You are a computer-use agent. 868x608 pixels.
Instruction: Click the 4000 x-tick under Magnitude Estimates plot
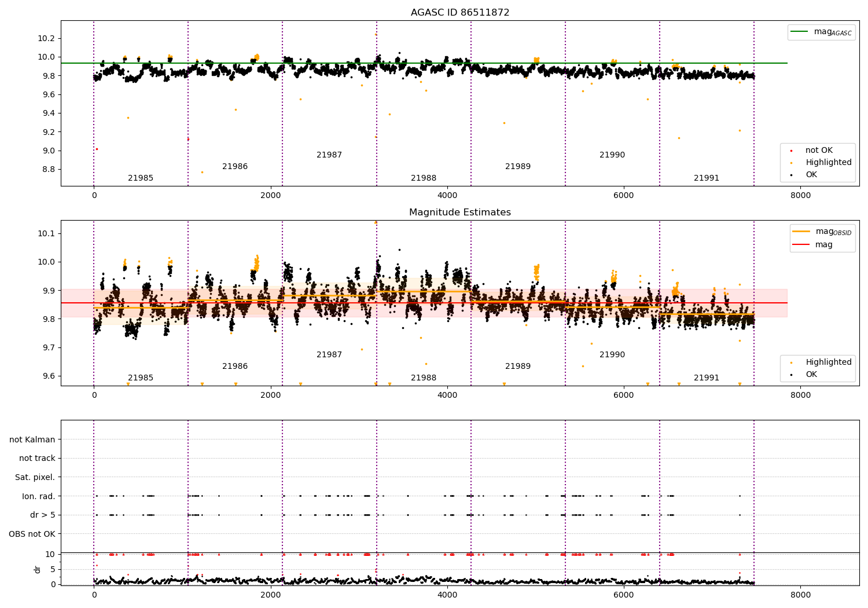[x=447, y=395]
